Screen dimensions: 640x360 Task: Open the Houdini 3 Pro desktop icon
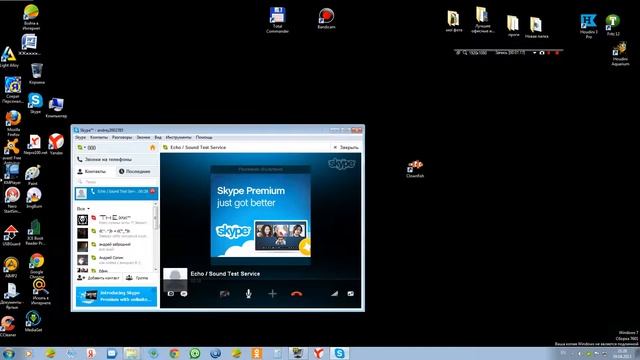click(x=588, y=26)
